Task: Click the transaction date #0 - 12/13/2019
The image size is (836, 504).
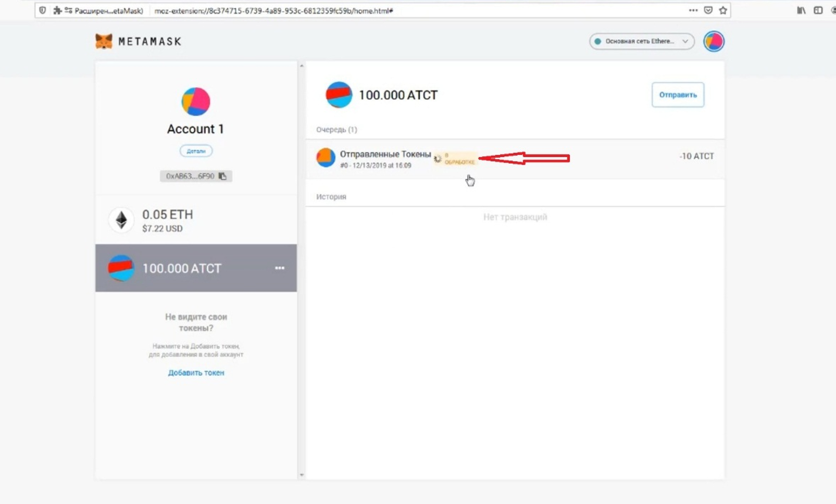Action: point(376,166)
